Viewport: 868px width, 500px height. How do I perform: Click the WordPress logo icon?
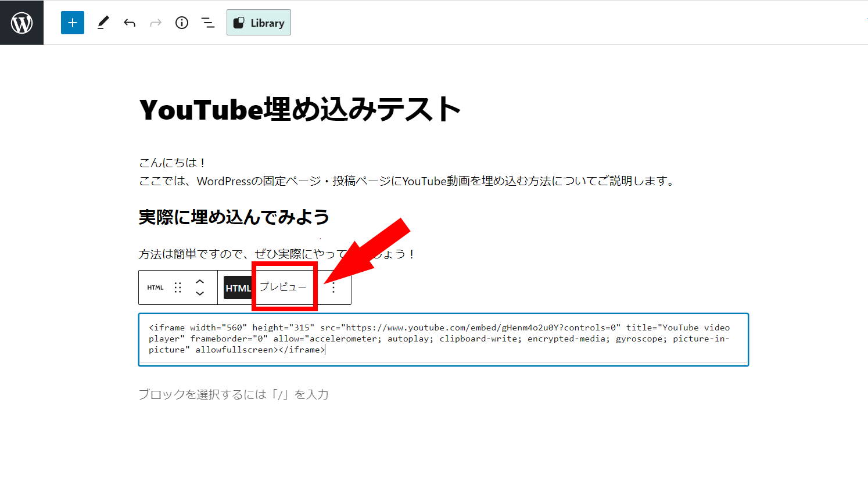tap(21, 23)
